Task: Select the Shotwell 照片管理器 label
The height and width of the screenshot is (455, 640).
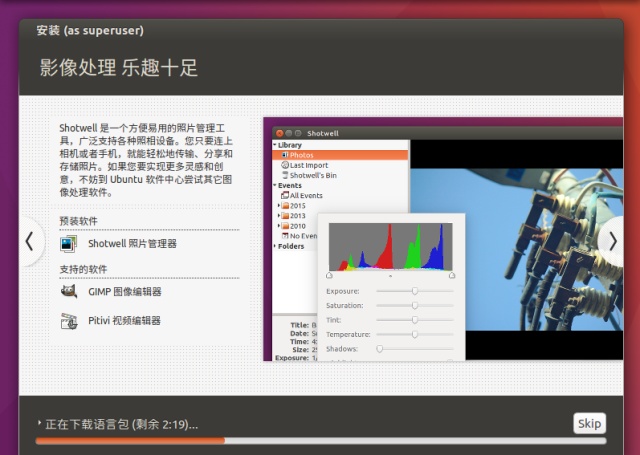Action: click(x=132, y=244)
